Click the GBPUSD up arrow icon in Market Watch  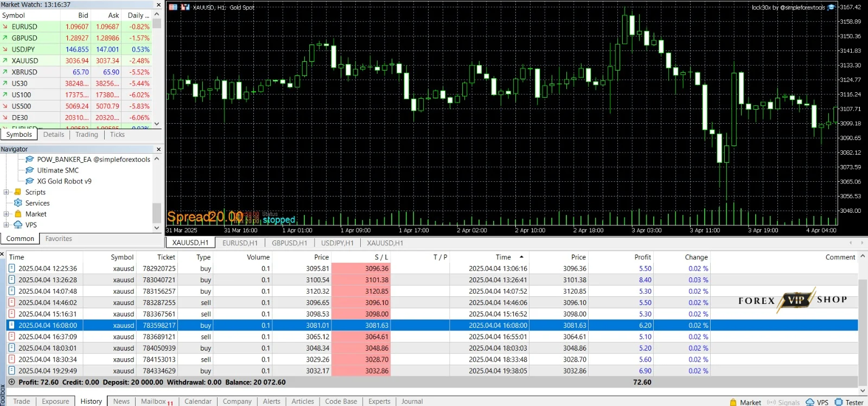5,38
